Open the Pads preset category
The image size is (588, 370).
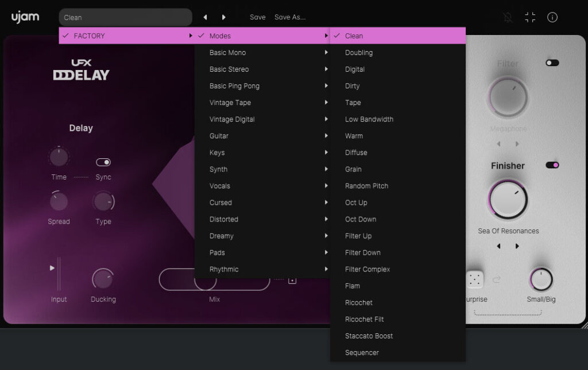pyautogui.click(x=262, y=252)
